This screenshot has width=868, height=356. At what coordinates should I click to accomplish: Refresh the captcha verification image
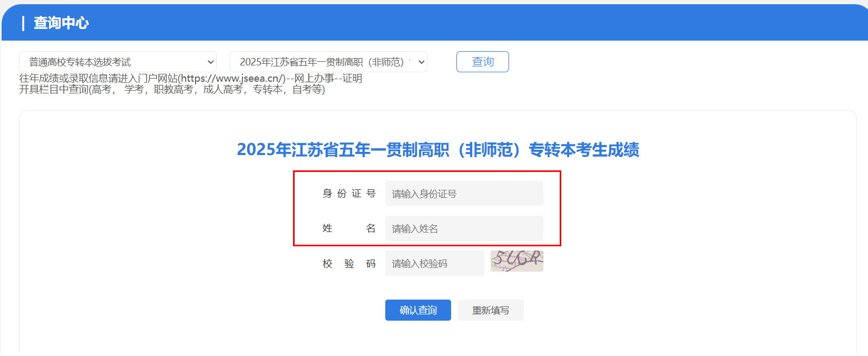click(x=516, y=261)
